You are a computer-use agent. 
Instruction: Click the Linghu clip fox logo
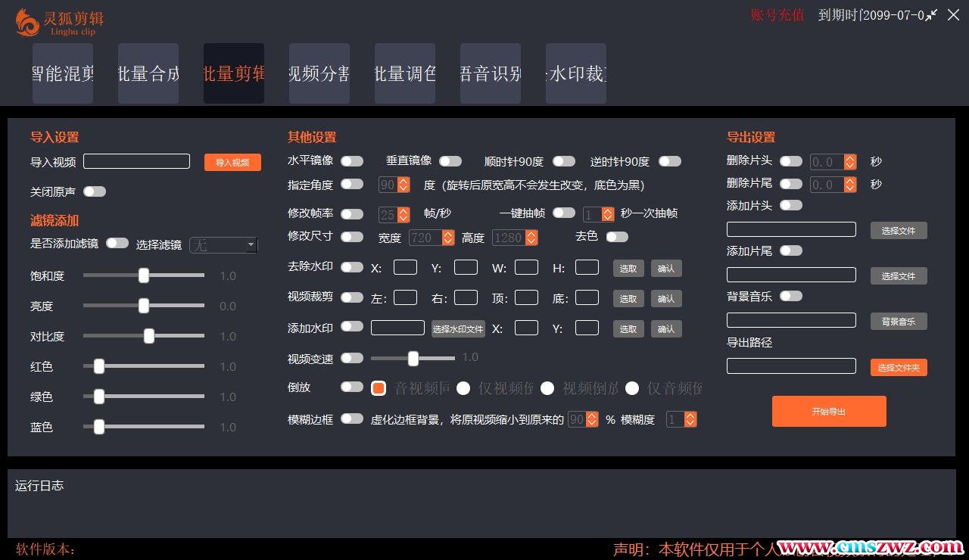28,22
